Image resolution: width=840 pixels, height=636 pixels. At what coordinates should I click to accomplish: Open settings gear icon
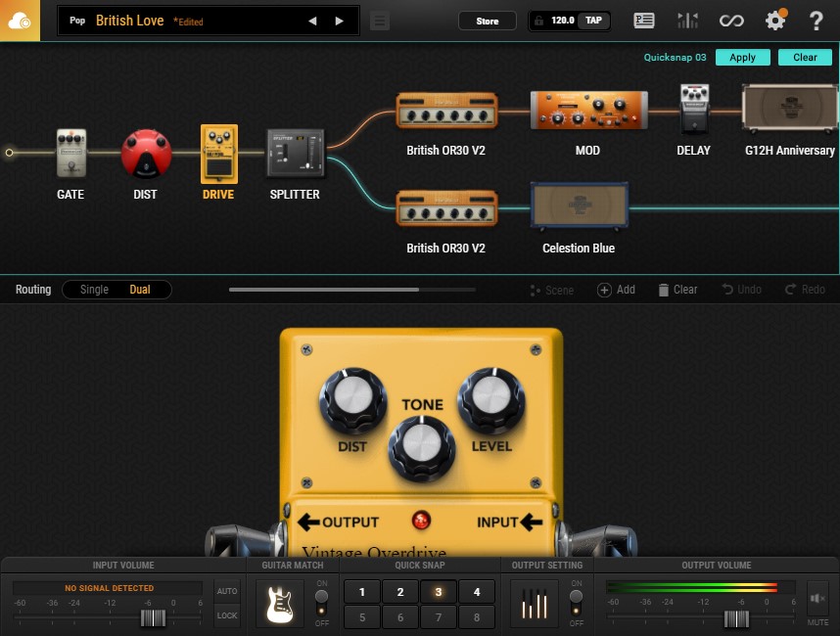pos(774,21)
